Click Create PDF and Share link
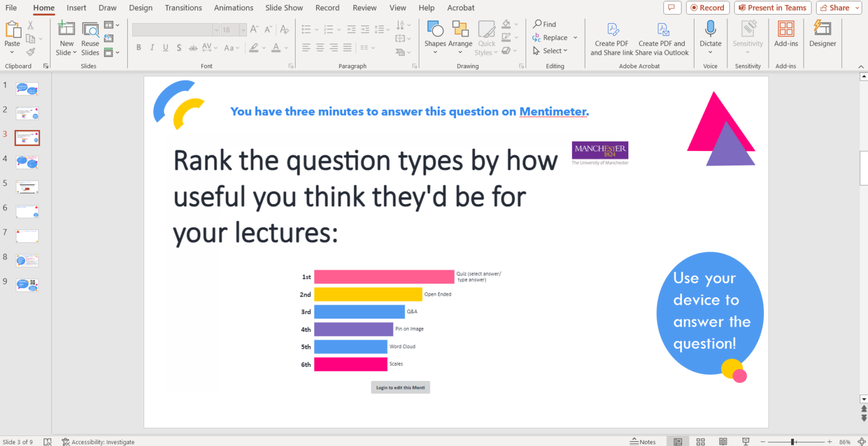Viewport: 868px width, 446px height. [x=612, y=37]
